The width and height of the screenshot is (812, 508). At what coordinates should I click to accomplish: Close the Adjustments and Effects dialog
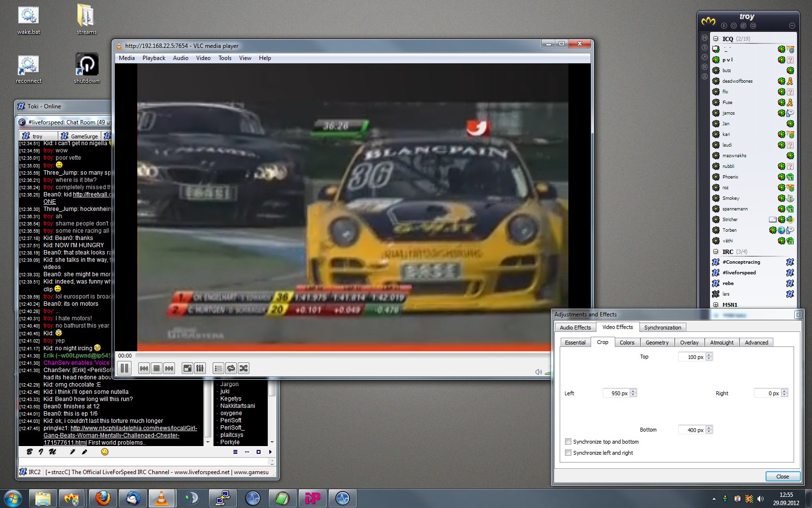[x=782, y=477]
